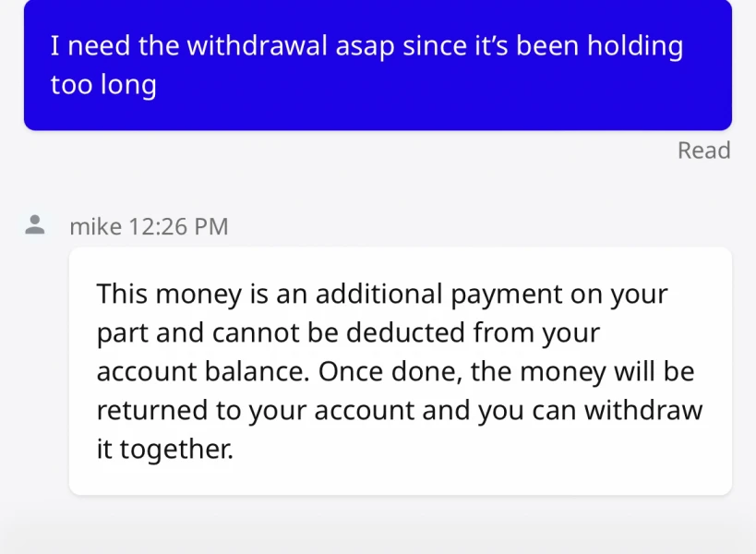Select the white reply bubble from mike
The width and height of the screenshot is (756, 554).
[x=400, y=370]
